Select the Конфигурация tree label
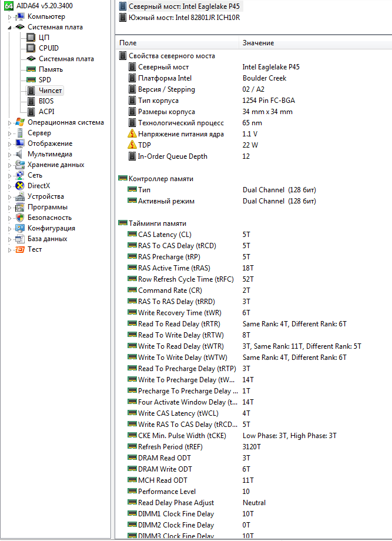Screen dimensions: 392x541 (x=51, y=228)
